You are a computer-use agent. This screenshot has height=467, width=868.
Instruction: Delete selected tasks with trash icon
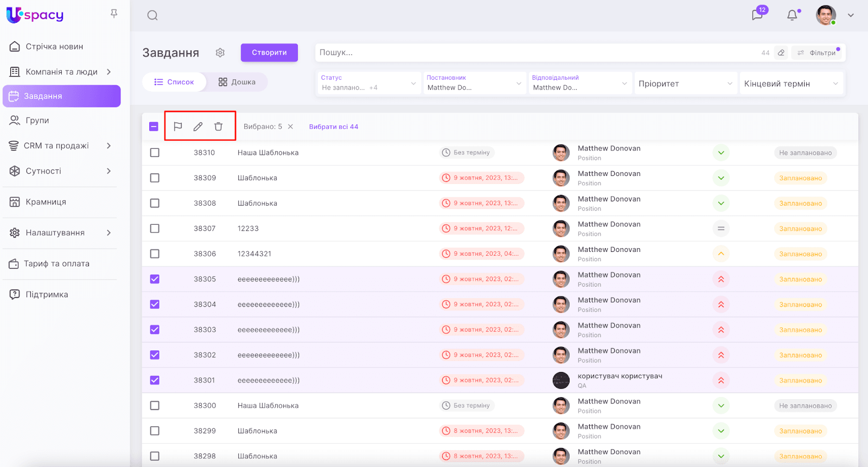click(x=218, y=127)
